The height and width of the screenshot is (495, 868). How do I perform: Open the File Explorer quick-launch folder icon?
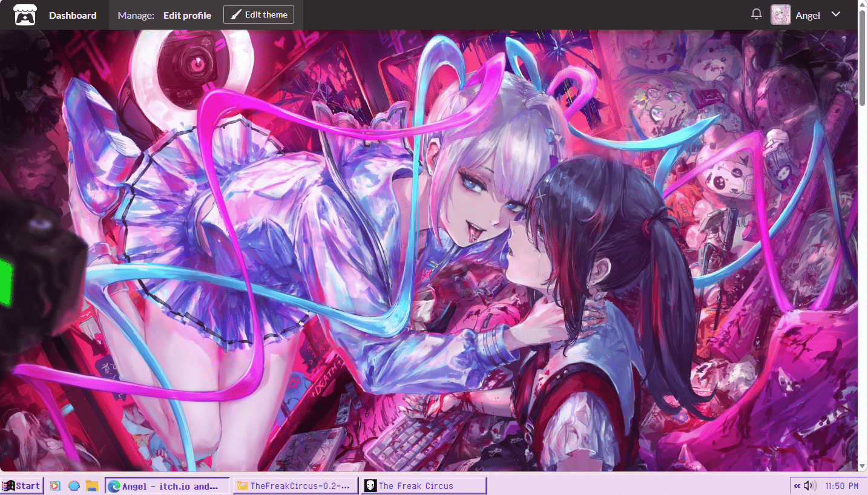click(x=92, y=486)
